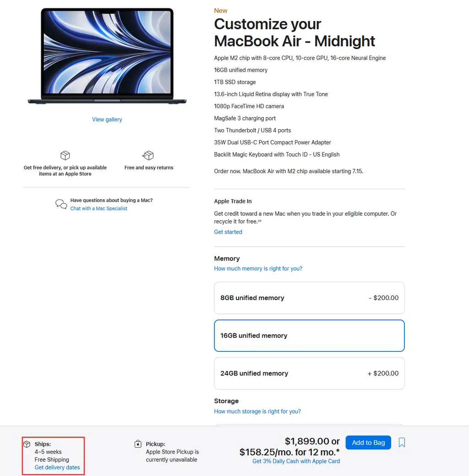
Task: Add MacBook Air to Bag
Action: 368,443
